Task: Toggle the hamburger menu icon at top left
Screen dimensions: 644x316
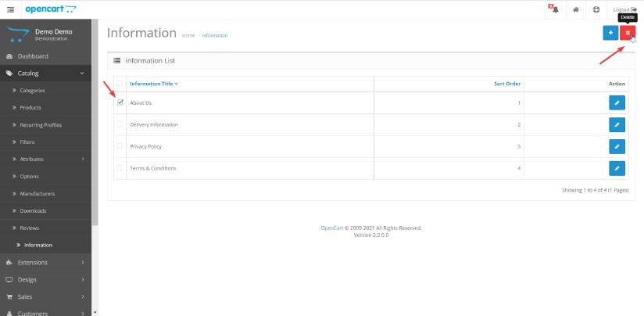Action: (x=10, y=9)
